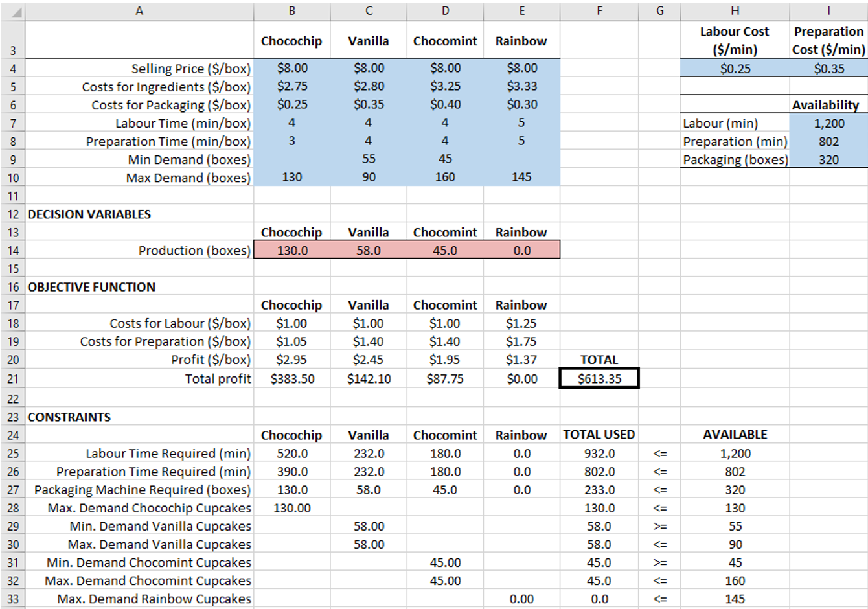Image resolution: width=868 pixels, height=609 pixels.
Task: Click Vanilla Min Demand value 55
Action: (369, 159)
